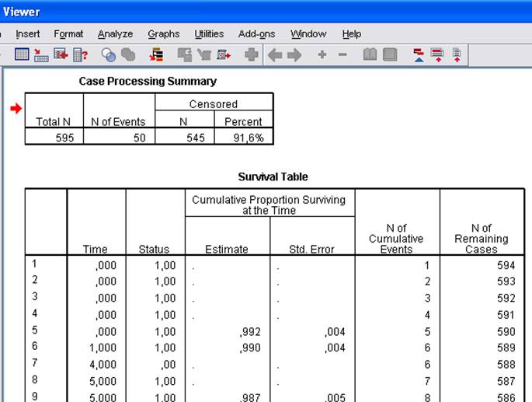The image size is (532, 402).
Task: Click the Show open-book icon
Action: [370, 55]
